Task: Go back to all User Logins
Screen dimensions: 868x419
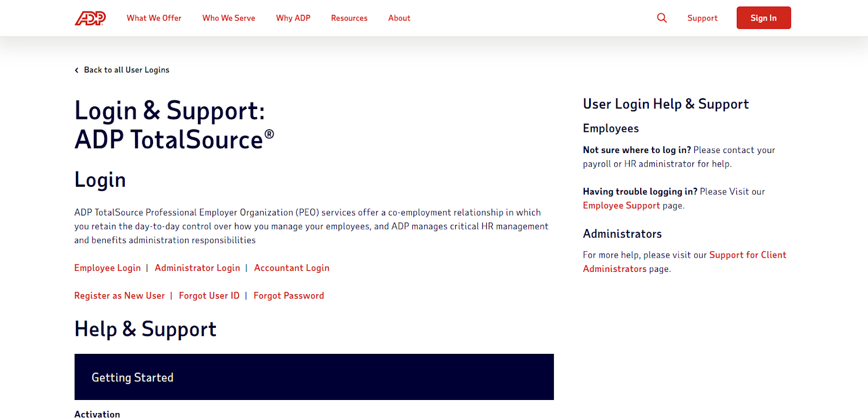Action: (126, 70)
